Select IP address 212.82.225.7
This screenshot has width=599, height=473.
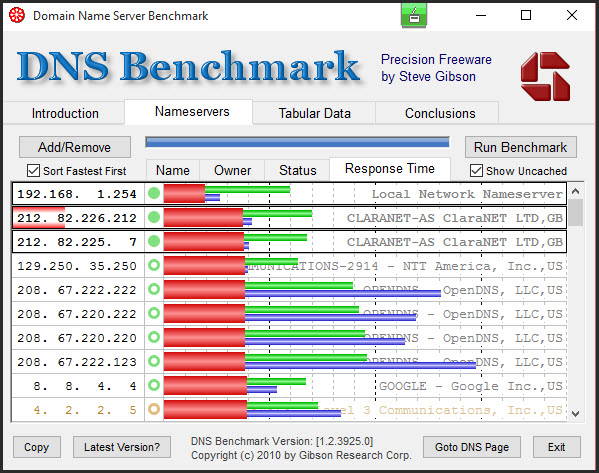point(77,242)
